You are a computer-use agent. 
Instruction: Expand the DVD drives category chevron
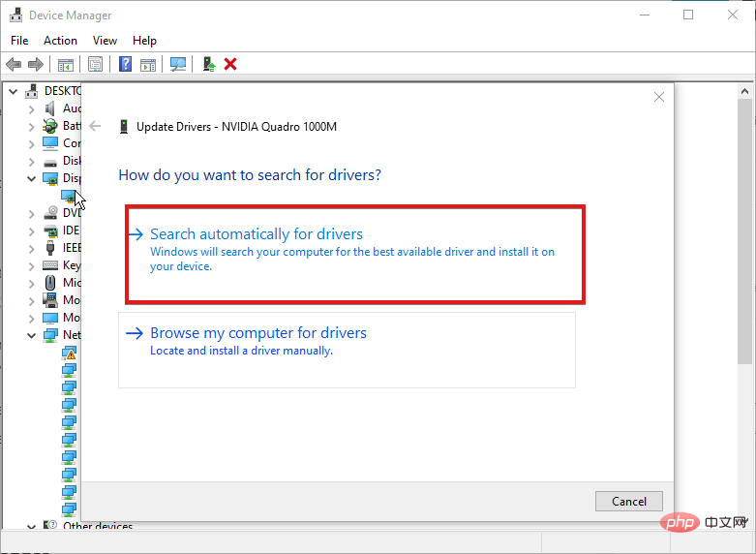click(31, 214)
